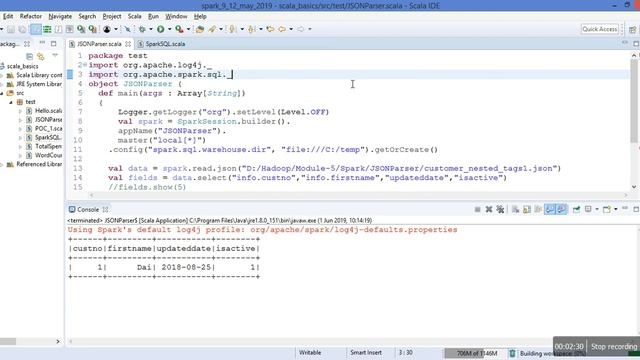Screen dimensions: 640x360
Task: Open the Refactor menu
Action: pos(31,16)
